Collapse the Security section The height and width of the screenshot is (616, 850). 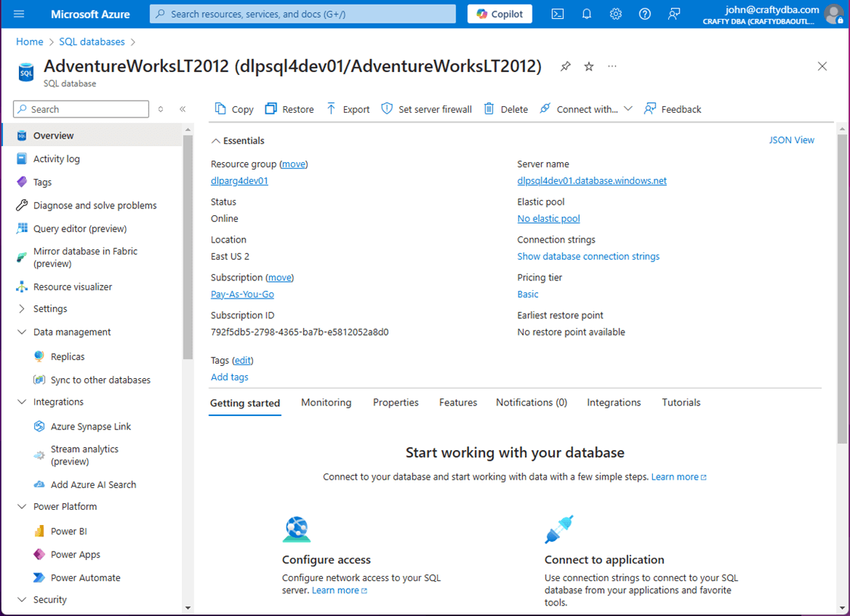coord(22,600)
